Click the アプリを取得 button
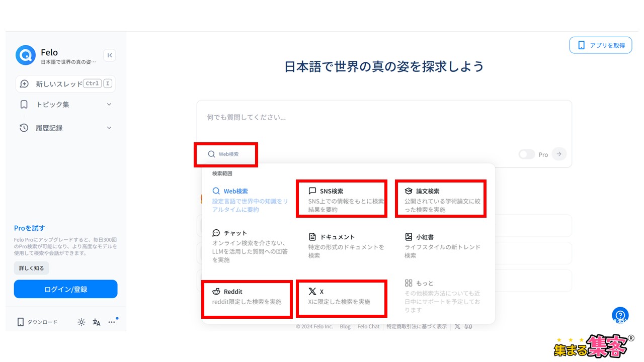The width and height of the screenshot is (644, 362). point(600,45)
